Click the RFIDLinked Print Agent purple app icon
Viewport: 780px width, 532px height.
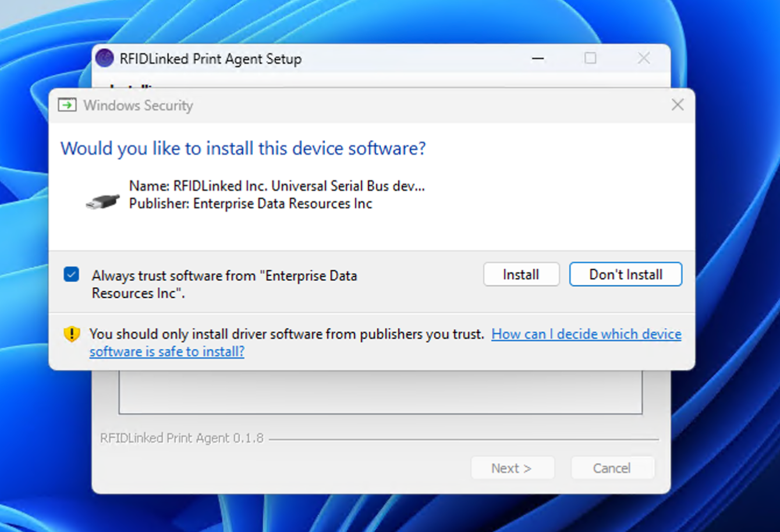[x=105, y=58]
